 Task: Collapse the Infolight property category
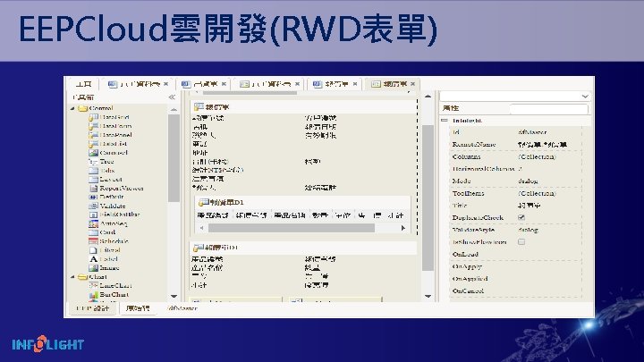[444, 121]
